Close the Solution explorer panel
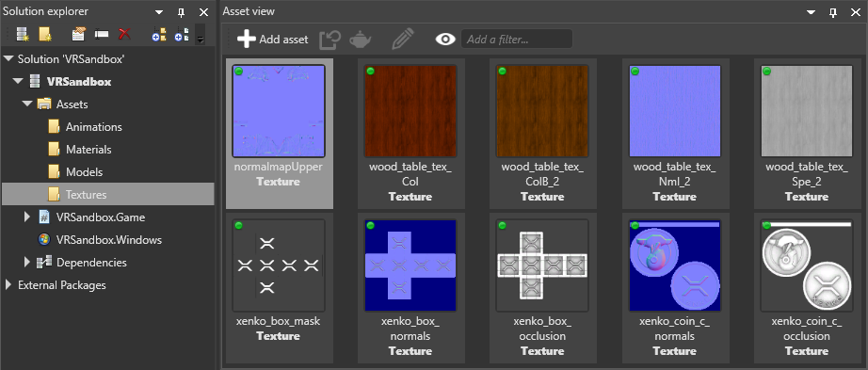The image size is (868, 370). pyautogui.click(x=203, y=12)
